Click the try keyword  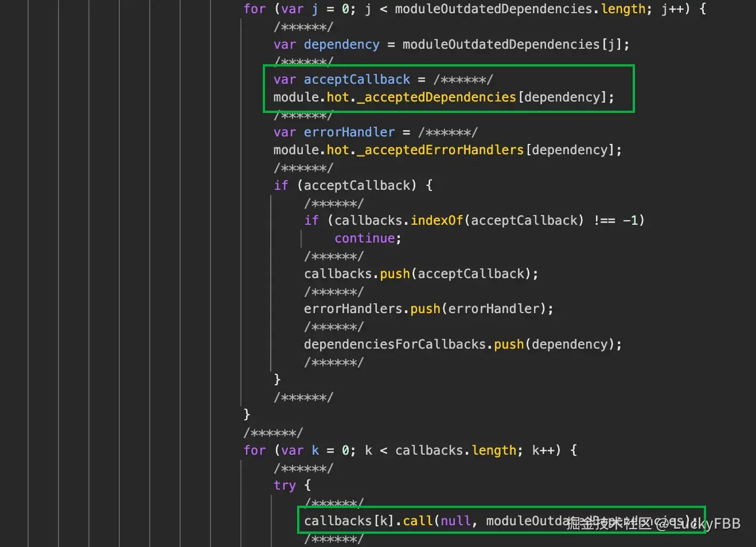pyautogui.click(x=285, y=486)
